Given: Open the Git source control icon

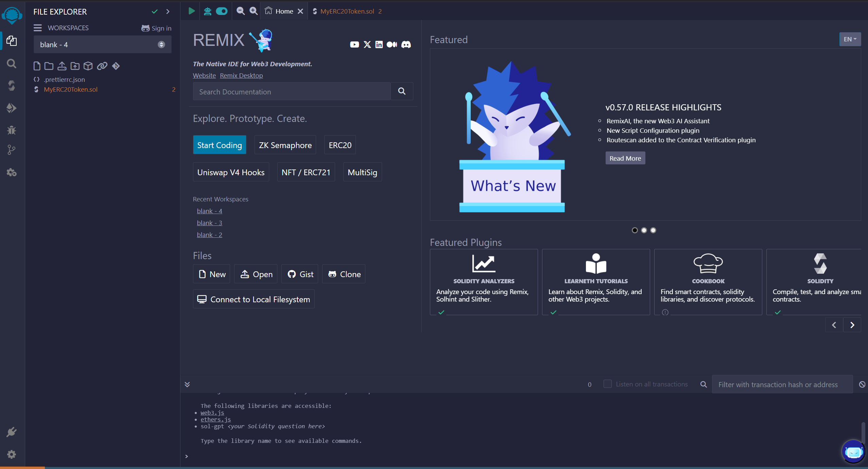Looking at the screenshot, I should 12,150.
